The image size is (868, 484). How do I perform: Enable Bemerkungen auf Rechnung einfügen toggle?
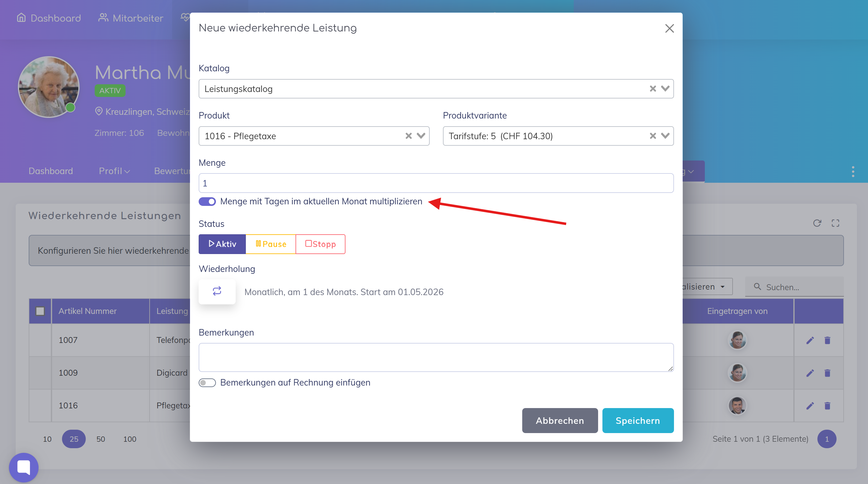(x=207, y=382)
